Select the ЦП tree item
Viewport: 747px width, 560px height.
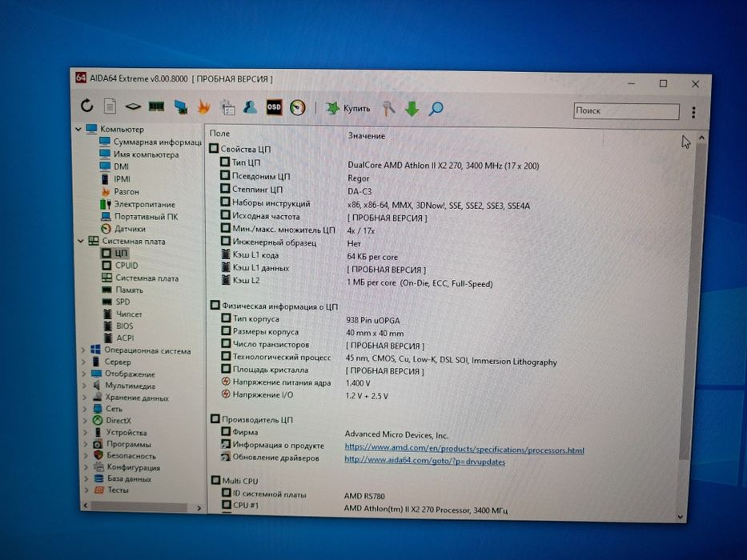coord(114,254)
